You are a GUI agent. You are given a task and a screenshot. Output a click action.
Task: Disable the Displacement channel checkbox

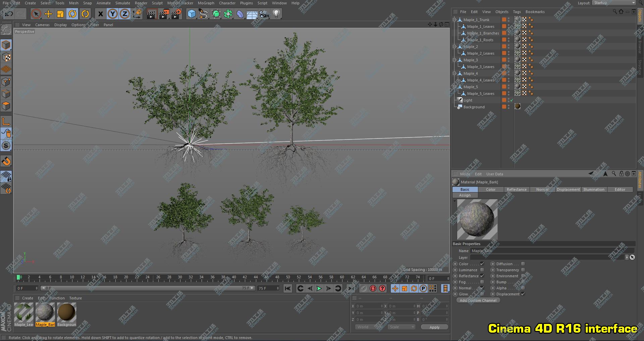[523, 294]
